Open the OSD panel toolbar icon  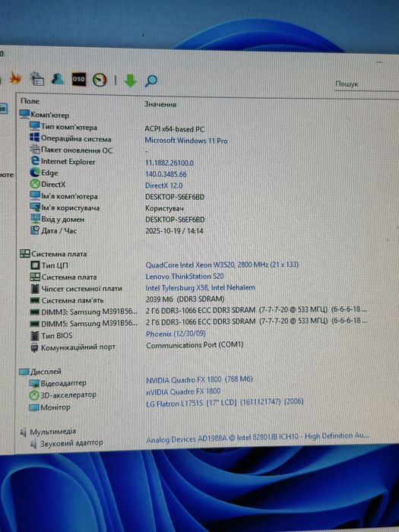[x=79, y=80]
